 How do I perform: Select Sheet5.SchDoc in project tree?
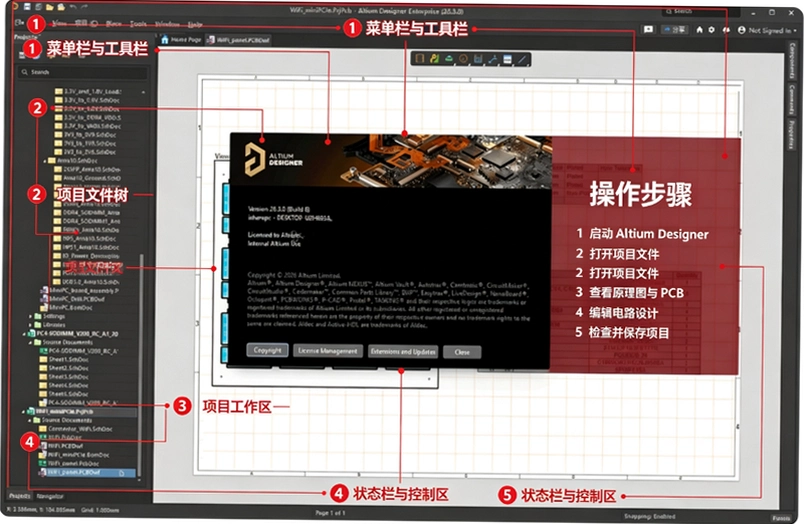click(x=64, y=394)
